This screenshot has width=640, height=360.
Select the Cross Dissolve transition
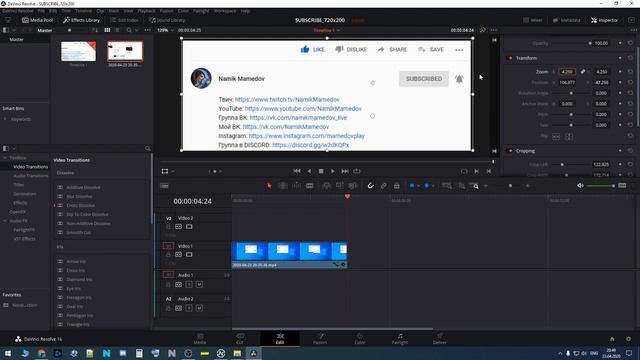point(80,205)
